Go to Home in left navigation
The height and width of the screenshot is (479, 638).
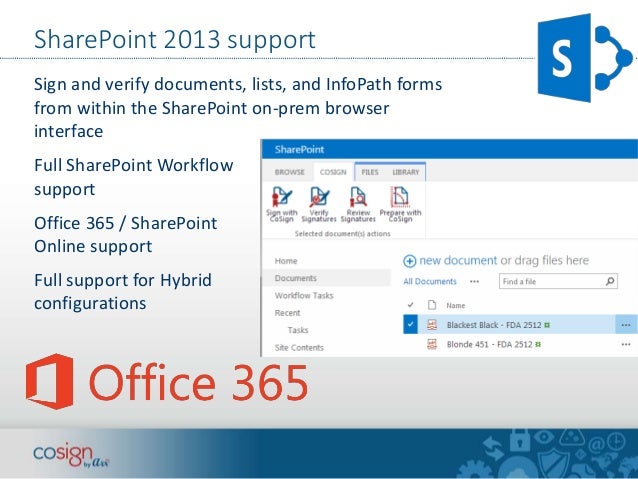coord(286,261)
